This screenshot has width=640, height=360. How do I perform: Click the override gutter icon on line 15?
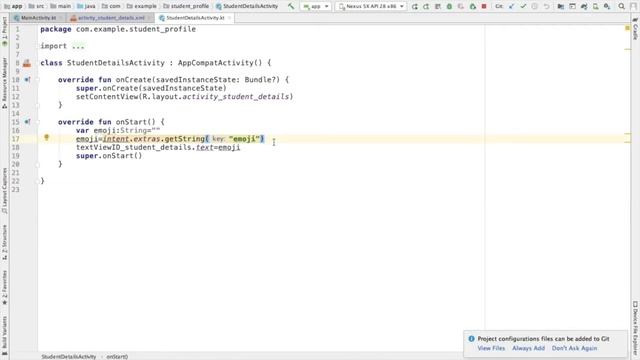click(27, 122)
